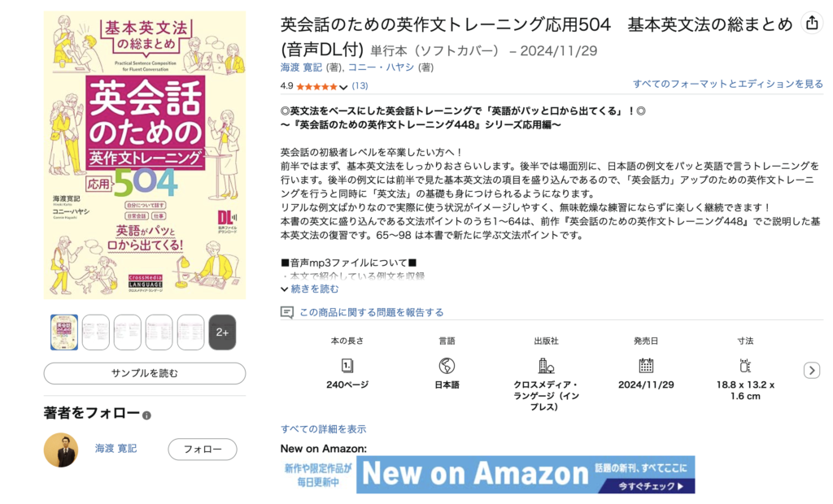Open the 2+ more images thumbnail
Image resolution: width=833 pixels, height=504 pixels.
[x=222, y=332]
